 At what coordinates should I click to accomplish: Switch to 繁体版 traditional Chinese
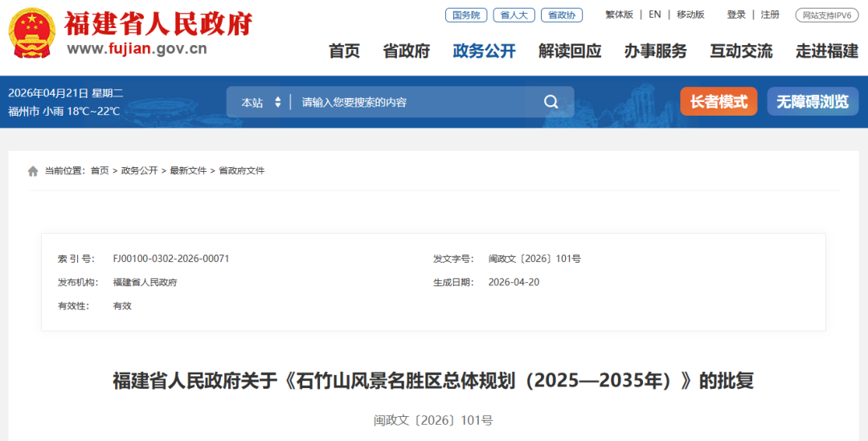[619, 14]
